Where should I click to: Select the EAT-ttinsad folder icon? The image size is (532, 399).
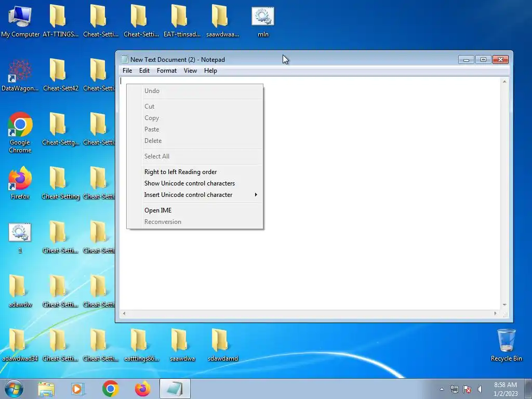coord(182,21)
